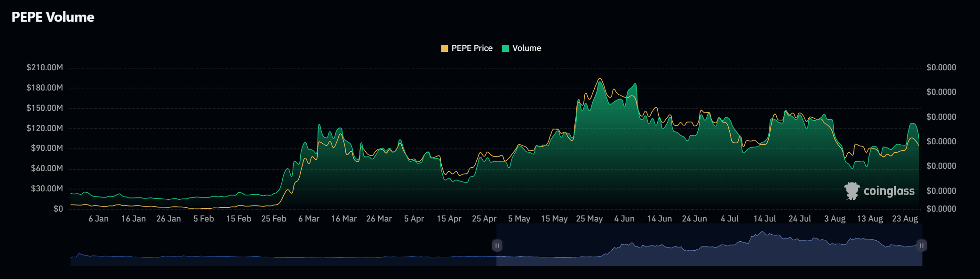The image size is (980, 279).
Task: Click the $120.00M axis label
Action: [x=45, y=128]
